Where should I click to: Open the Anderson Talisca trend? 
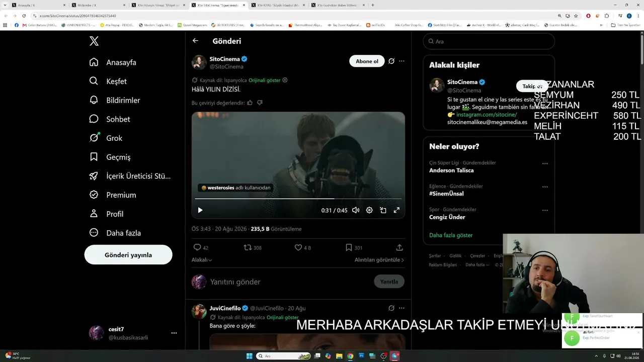[x=451, y=170]
